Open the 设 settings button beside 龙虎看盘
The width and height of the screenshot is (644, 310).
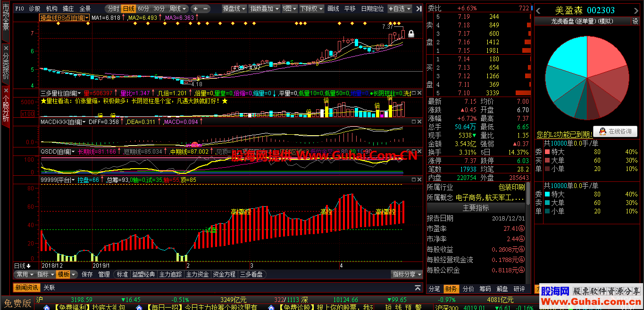pyautogui.click(x=635, y=21)
